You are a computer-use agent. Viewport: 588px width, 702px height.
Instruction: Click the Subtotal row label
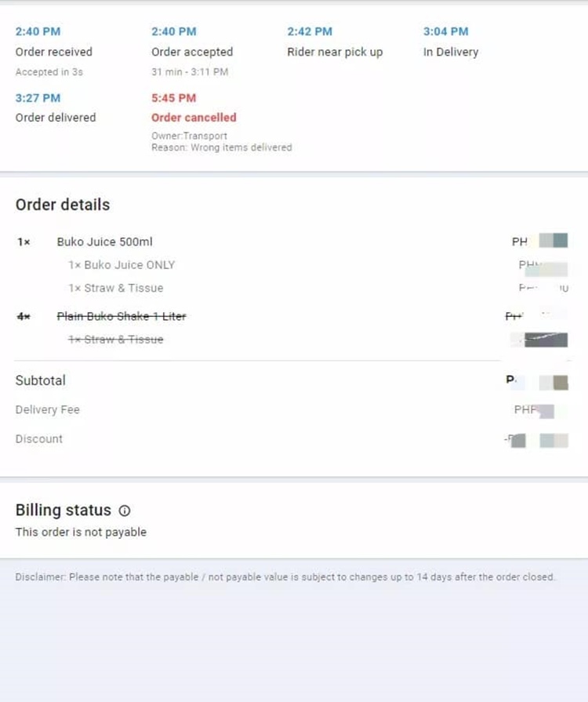40,380
